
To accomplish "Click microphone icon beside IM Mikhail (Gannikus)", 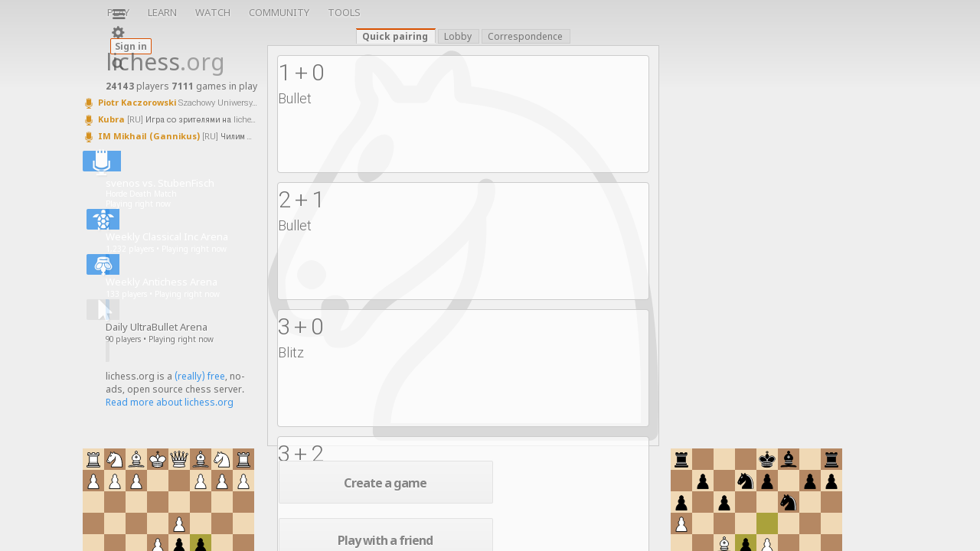I will pyautogui.click(x=89, y=137).
